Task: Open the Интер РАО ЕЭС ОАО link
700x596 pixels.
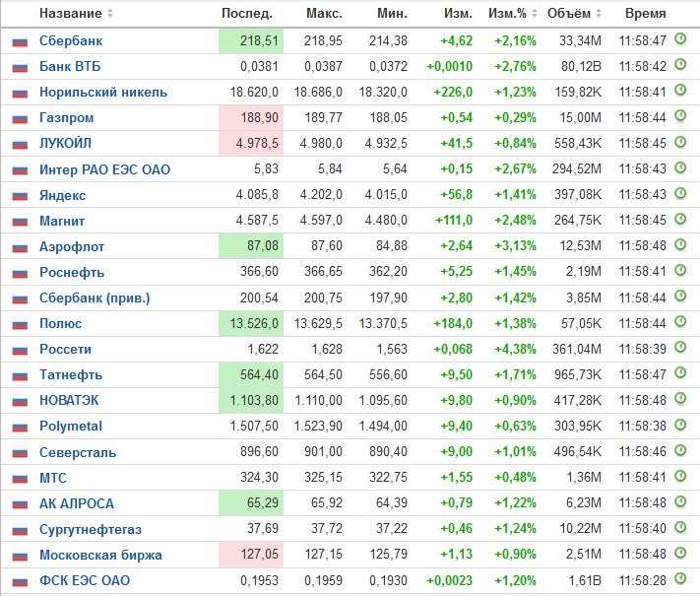Action: tap(105, 169)
